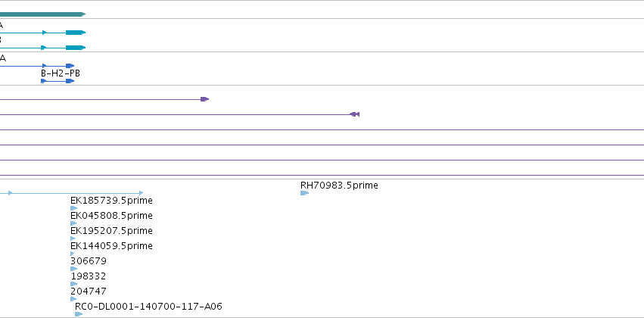The image size is (644, 318).
Task: Select the EK045808.5prime feature arrow
Action: (x=74, y=223)
